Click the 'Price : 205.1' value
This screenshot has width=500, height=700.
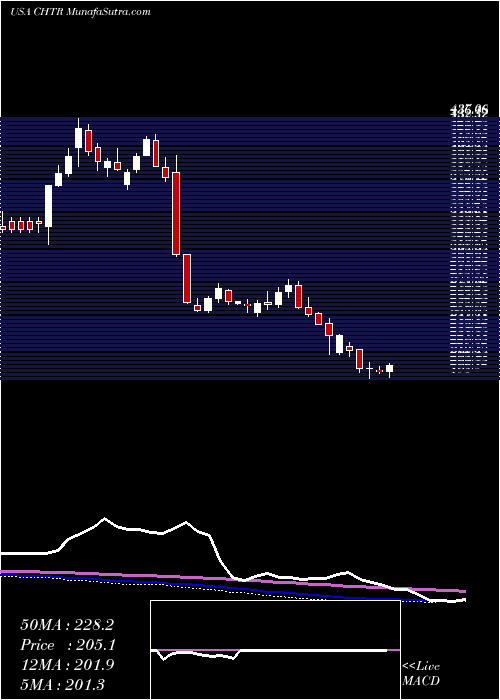pyautogui.click(x=68, y=645)
